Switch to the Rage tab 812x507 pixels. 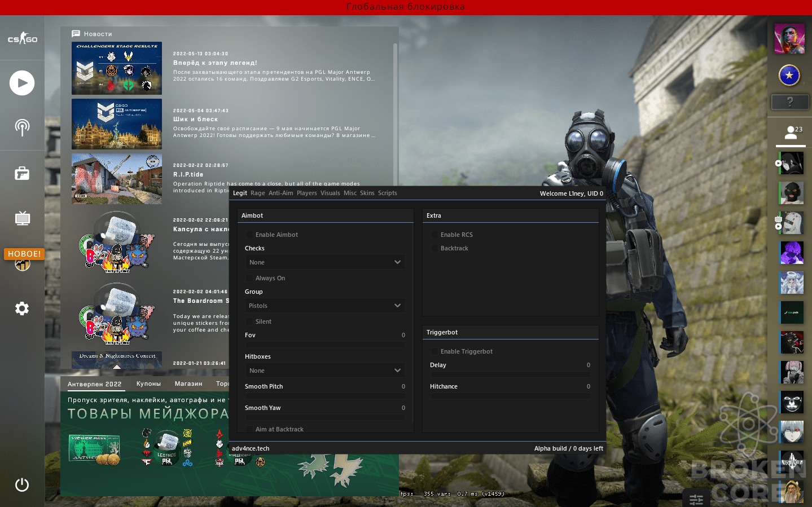[x=258, y=193]
